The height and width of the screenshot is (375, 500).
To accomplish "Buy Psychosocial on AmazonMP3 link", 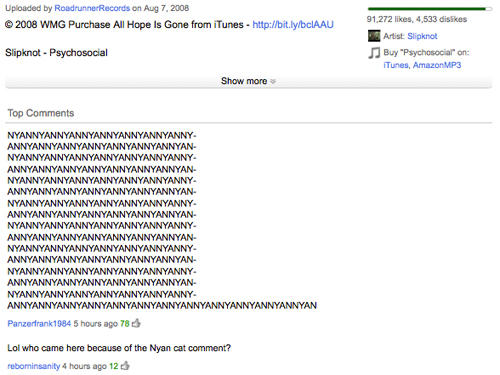I will pyautogui.click(x=437, y=65).
